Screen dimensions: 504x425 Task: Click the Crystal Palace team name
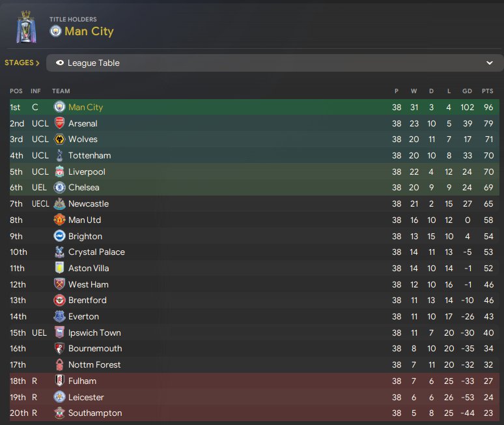96,252
